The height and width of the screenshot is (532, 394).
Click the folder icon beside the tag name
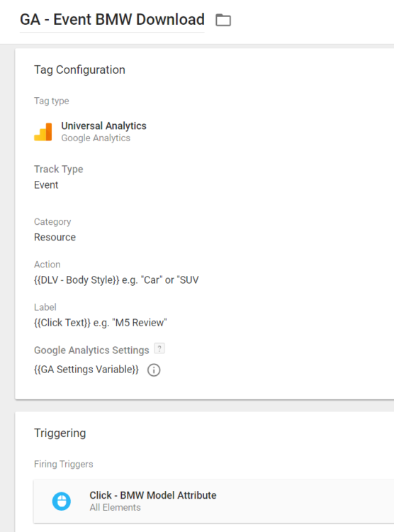click(223, 20)
